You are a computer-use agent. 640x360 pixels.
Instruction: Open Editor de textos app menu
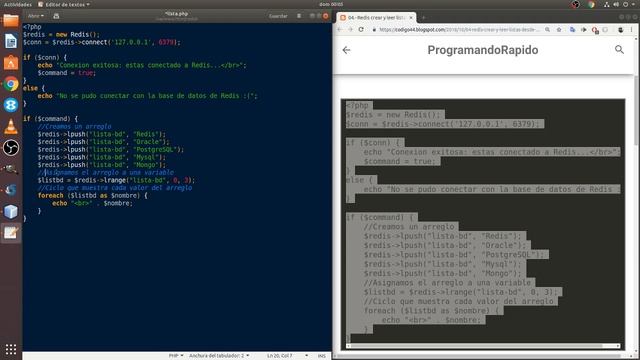click(x=64, y=4)
